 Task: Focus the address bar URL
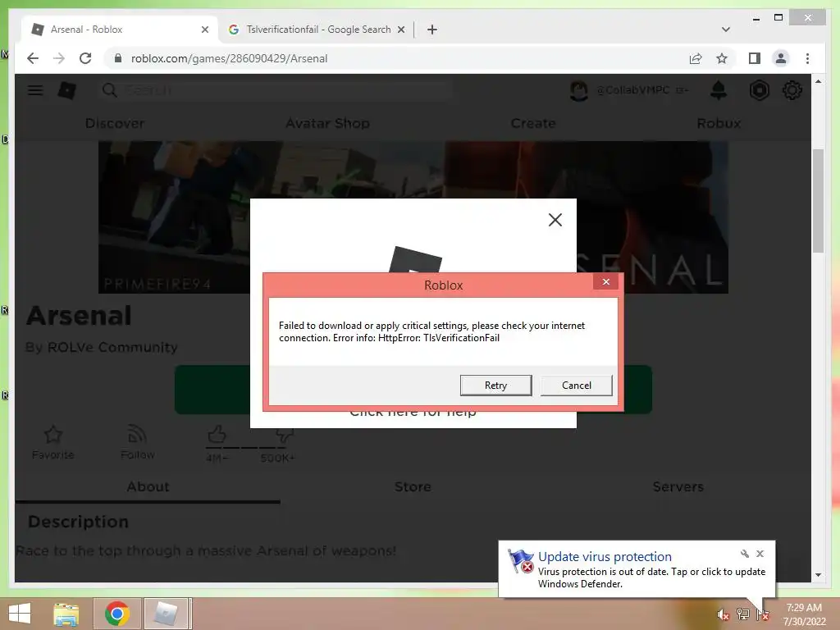230,58
